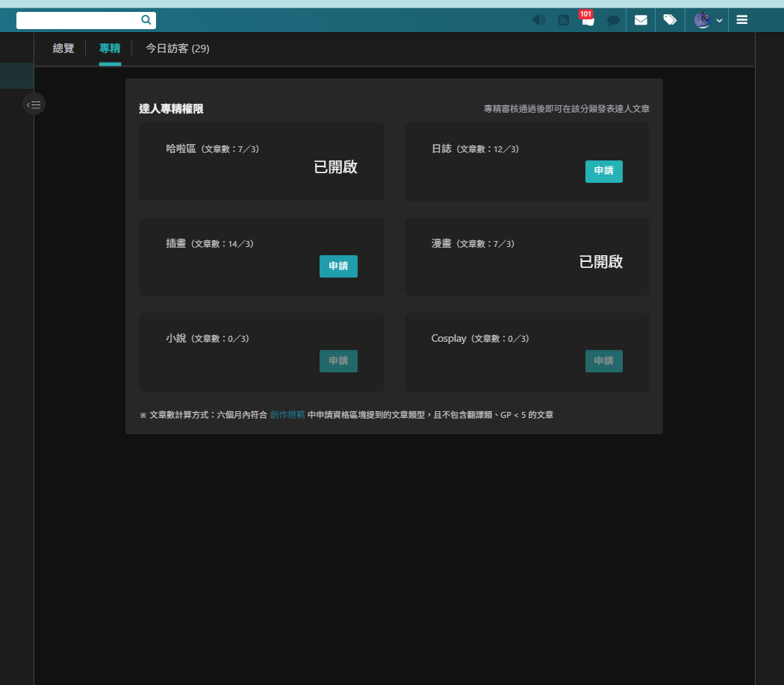Click the 漫畫 (文章數:7/3) label
784x685 pixels.
click(473, 244)
